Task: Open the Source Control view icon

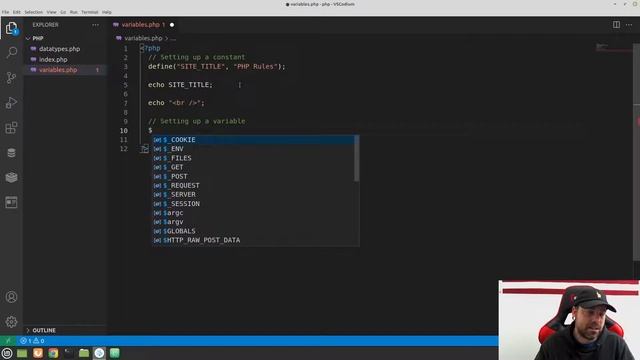Action: point(11,78)
